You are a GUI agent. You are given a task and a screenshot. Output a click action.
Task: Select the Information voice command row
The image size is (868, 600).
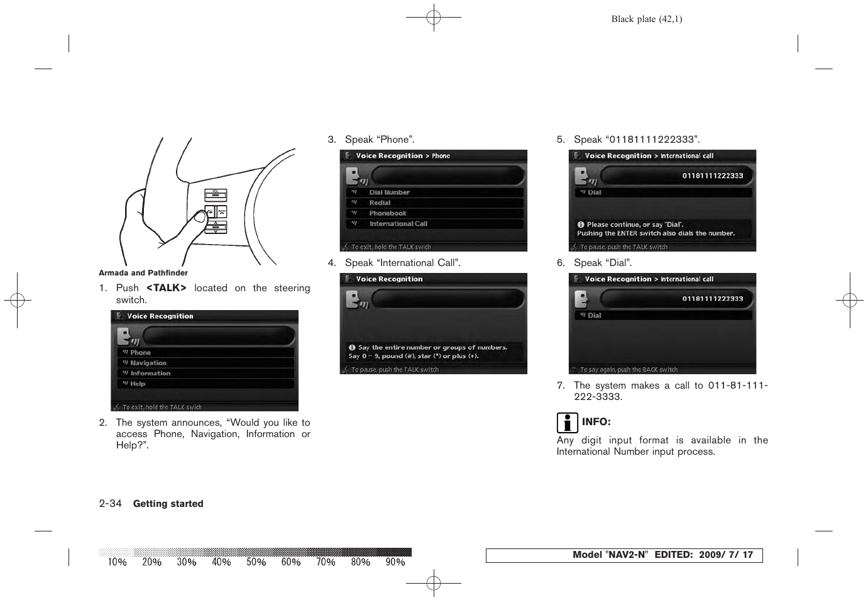coord(206,374)
